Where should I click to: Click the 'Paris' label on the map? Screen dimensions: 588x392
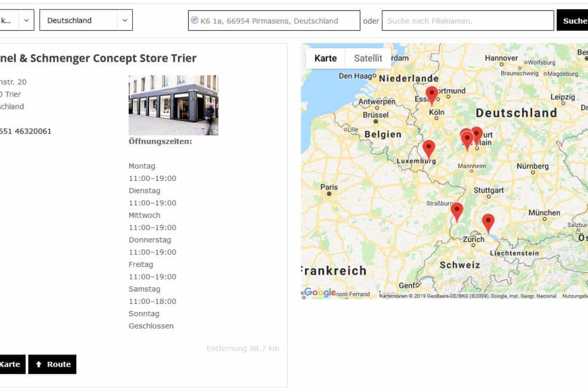[329, 187]
